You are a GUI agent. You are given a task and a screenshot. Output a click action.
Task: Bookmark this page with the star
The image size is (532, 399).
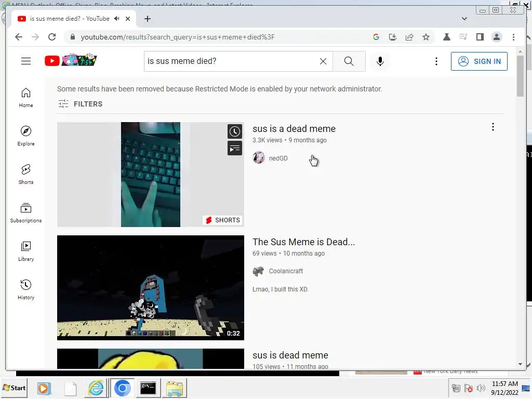(x=426, y=37)
